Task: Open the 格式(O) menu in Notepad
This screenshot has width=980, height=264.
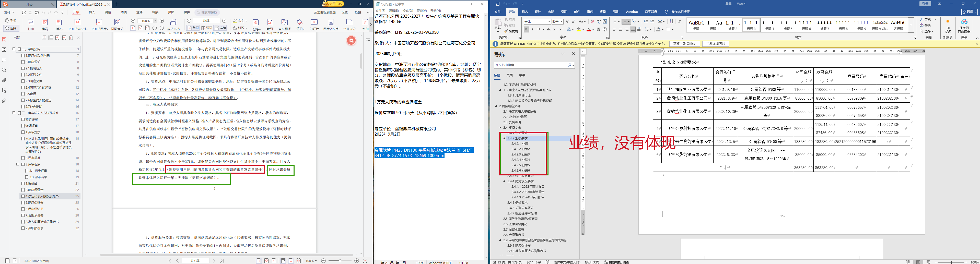Action: (407, 11)
